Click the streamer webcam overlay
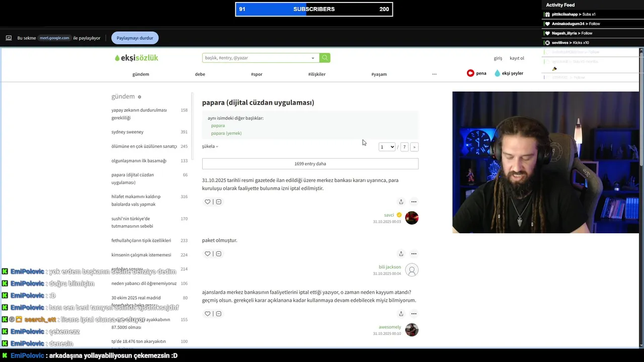644x362 pixels. point(545,162)
